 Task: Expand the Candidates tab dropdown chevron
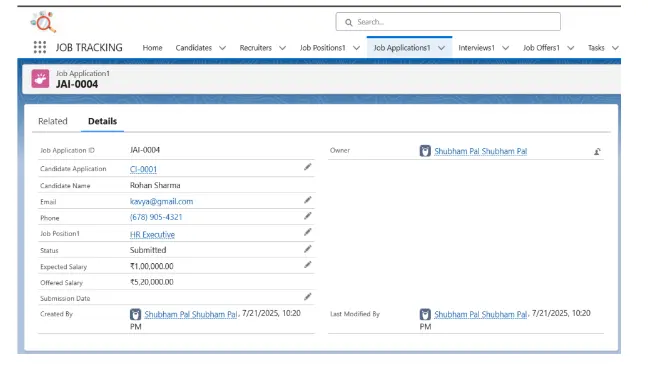click(222, 48)
